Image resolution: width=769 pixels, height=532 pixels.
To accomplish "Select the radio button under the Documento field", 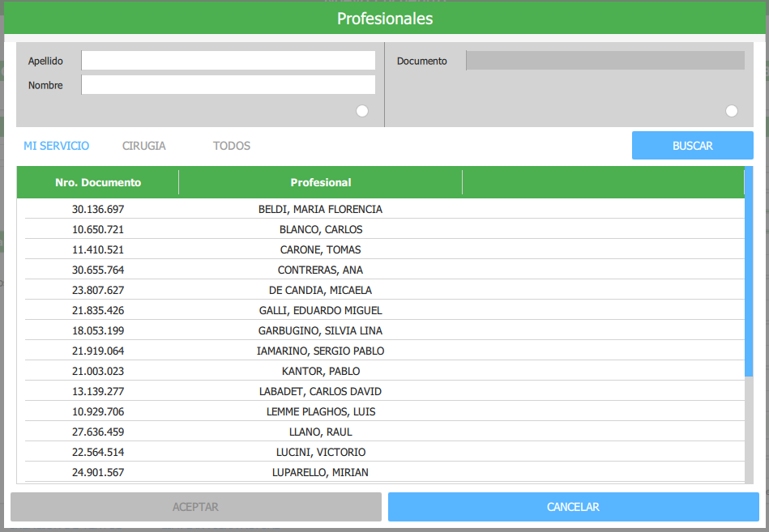I will pyautogui.click(x=732, y=111).
